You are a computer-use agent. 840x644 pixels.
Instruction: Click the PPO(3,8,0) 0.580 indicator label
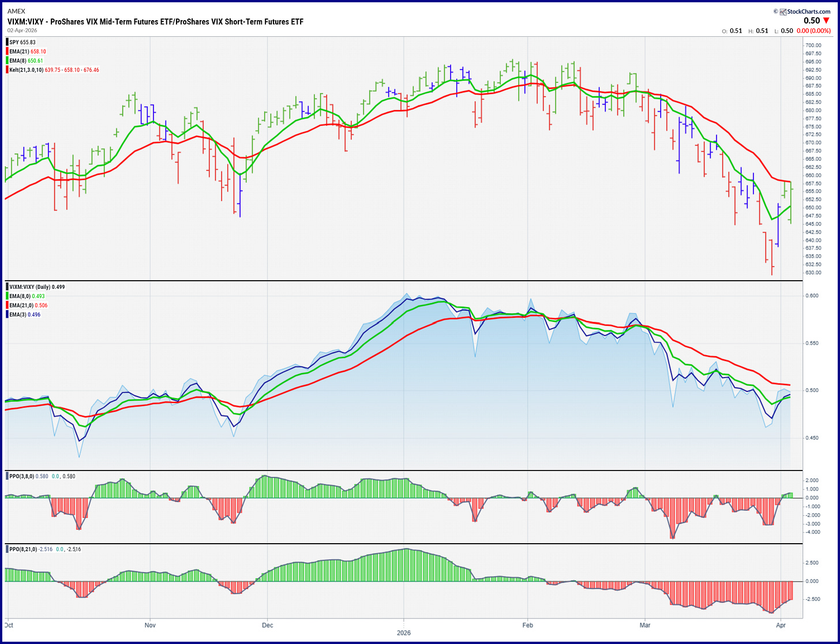tap(43, 476)
